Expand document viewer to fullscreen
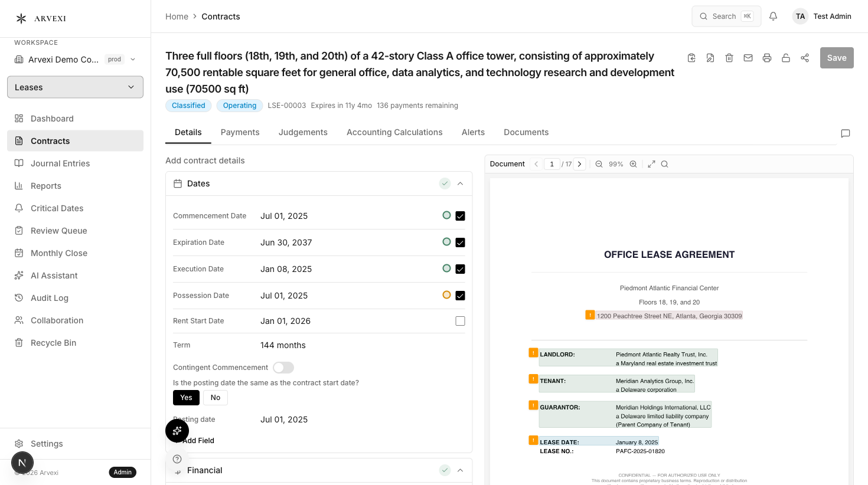The width and height of the screenshot is (868, 485). [651, 164]
